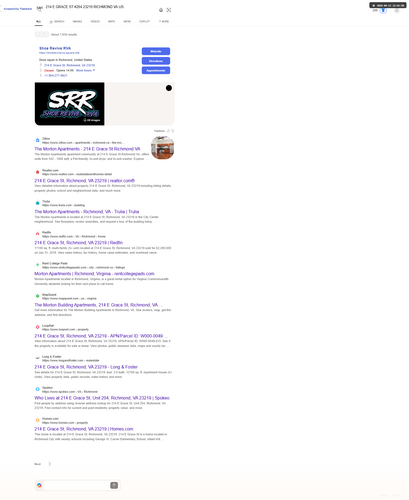Open the Long & Foster 214 E Grace St result
This screenshot has width=409, height=500.
pos(86,367)
